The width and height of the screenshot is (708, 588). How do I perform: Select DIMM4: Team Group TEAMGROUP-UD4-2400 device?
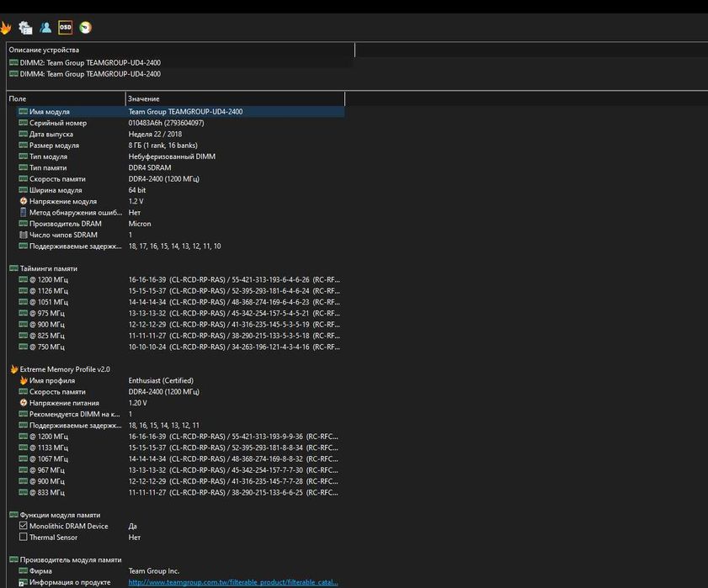point(90,74)
